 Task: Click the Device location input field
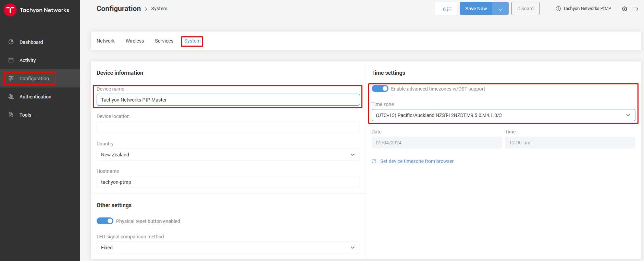pos(228,127)
